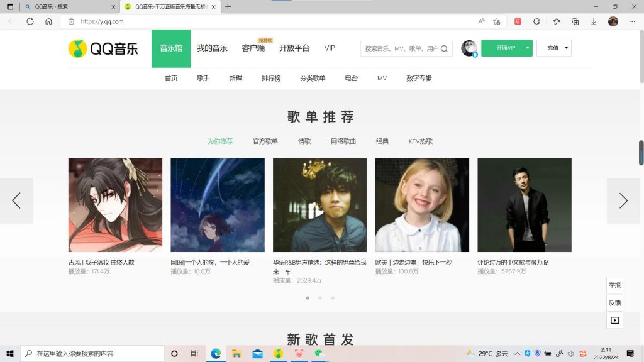
Task: Open a new browser tab
Action: click(x=228, y=6)
